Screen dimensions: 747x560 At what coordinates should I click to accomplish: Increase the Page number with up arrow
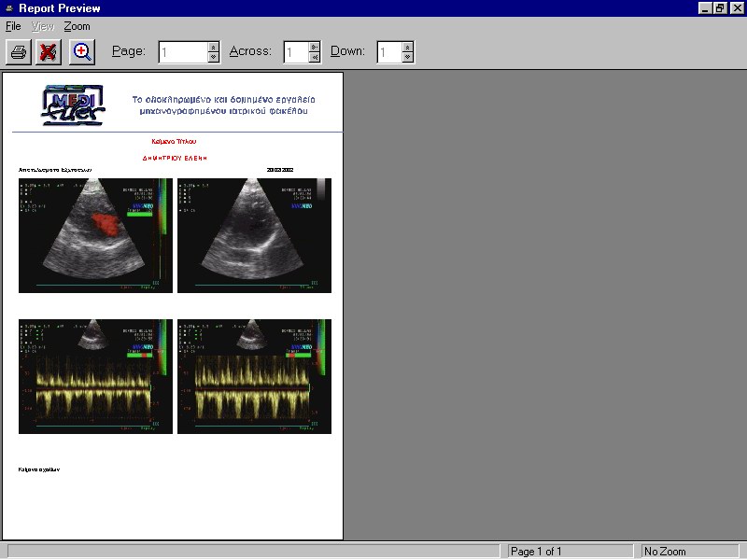point(214,48)
